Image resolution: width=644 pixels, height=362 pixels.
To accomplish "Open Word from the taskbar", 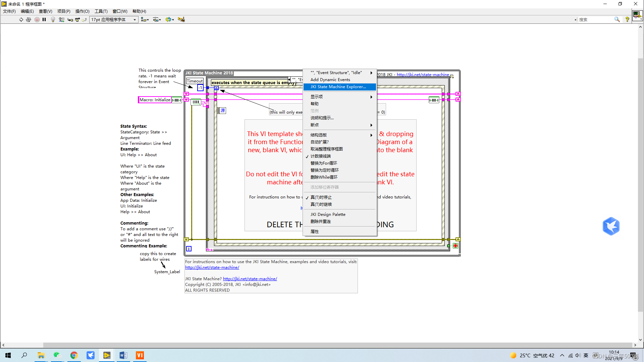I will point(123,355).
